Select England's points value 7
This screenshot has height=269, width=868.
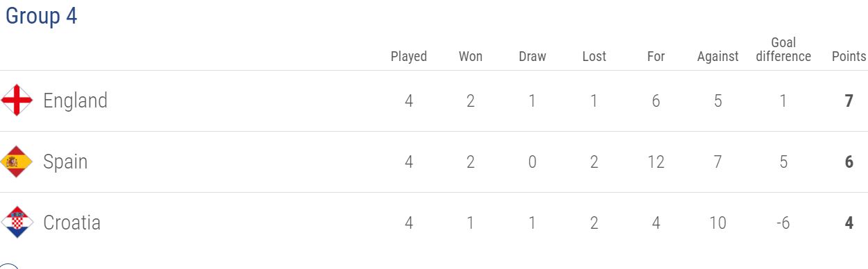tap(849, 101)
